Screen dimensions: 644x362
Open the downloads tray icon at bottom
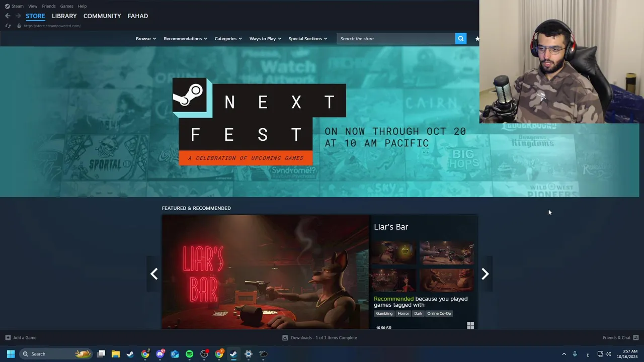(285, 338)
